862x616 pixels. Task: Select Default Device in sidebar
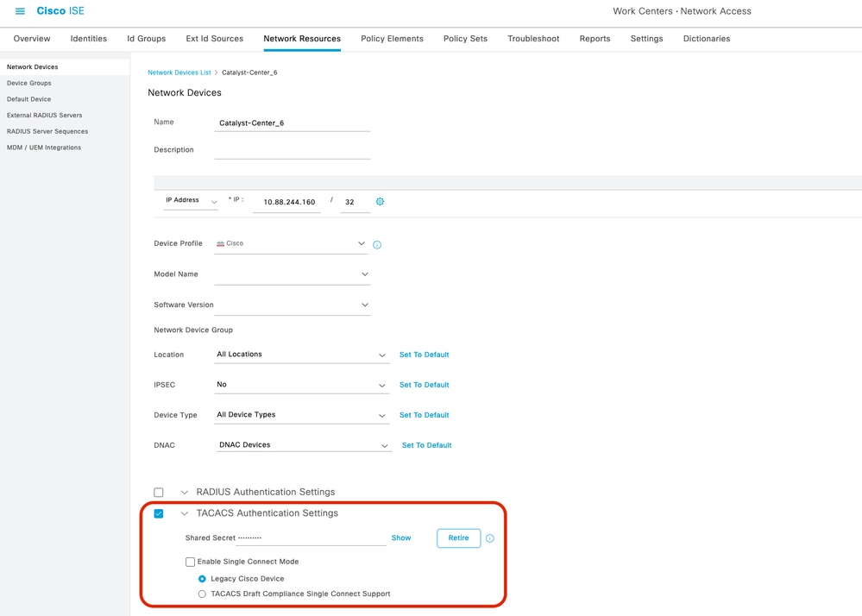28,99
